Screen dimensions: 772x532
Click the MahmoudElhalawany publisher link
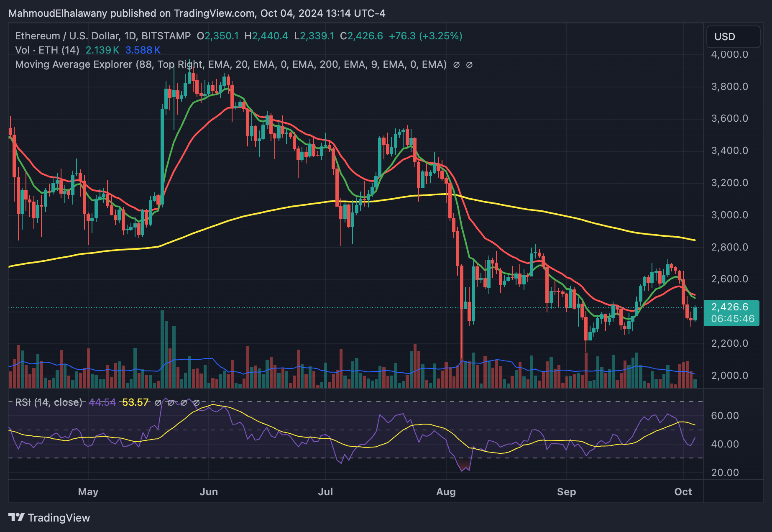click(56, 13)
